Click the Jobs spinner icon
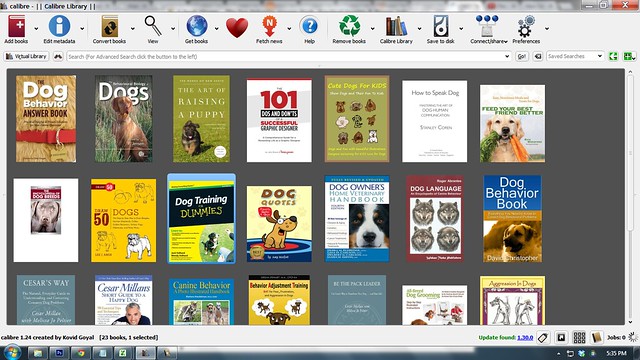The width and height of the screenshot is (640, 360). tap(632, 337)
